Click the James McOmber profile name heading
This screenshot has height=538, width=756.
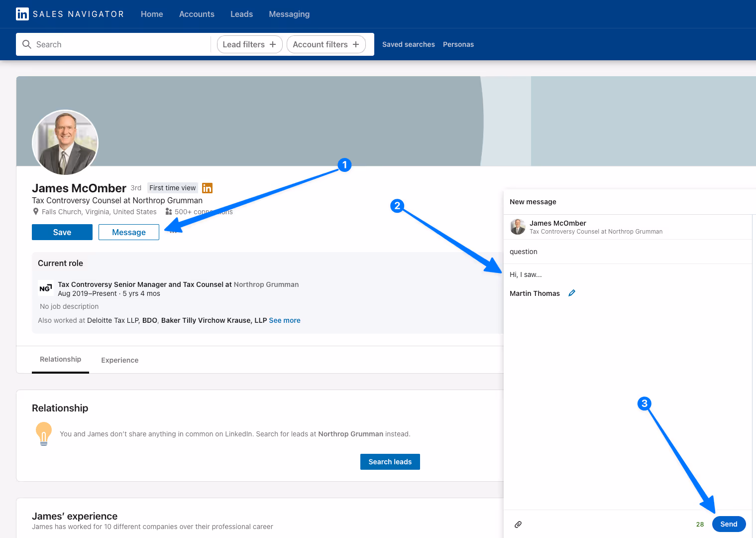(79, 188)
